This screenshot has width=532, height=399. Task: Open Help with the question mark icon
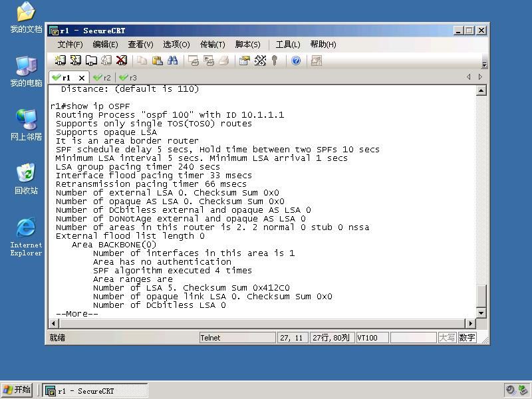pos(296,61)
